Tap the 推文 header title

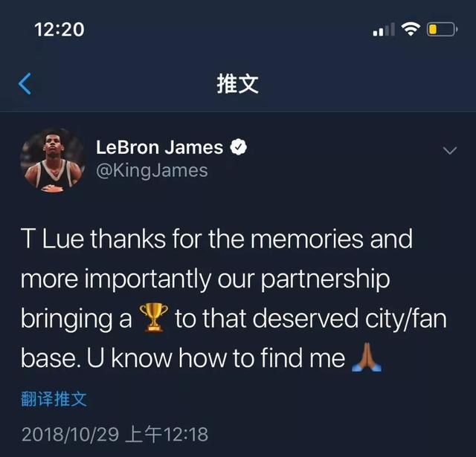pos(238,84)
